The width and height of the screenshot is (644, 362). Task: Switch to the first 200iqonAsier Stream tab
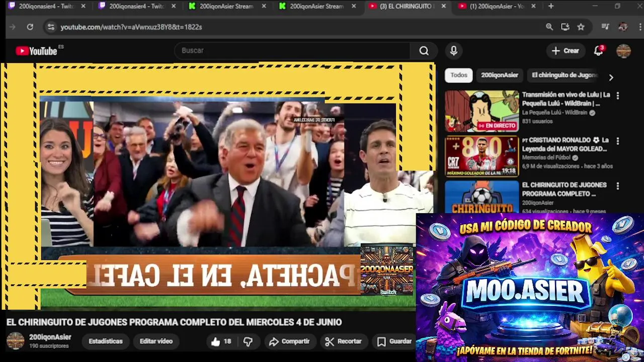227,6
